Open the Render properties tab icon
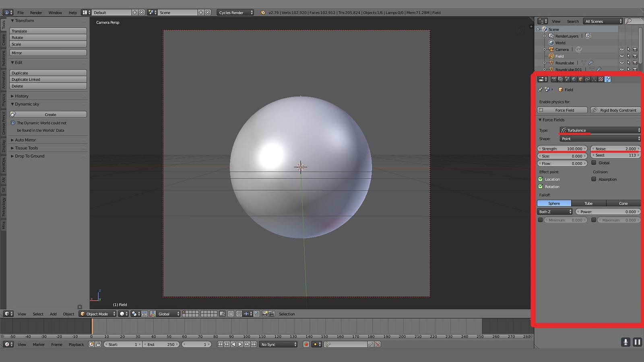Viewport: 644px width, 362px height. [x=554, y=79]
